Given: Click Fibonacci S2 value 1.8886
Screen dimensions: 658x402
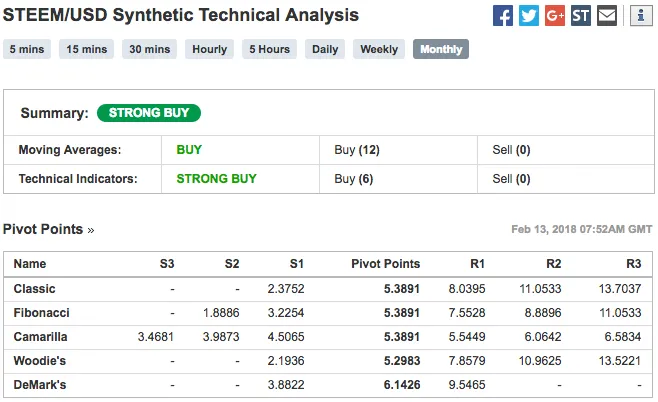Looking at the screenshot, I should click(x=221, y=313).
